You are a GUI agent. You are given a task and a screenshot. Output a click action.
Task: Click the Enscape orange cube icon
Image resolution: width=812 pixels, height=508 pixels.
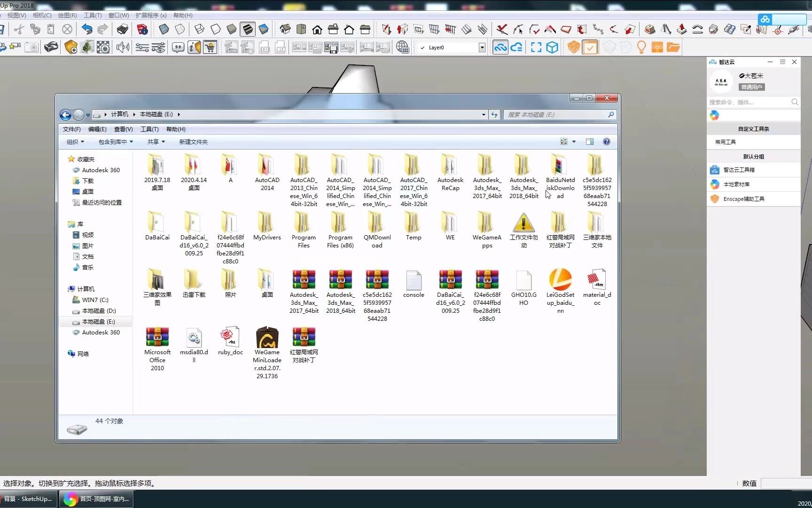[574, 47]
